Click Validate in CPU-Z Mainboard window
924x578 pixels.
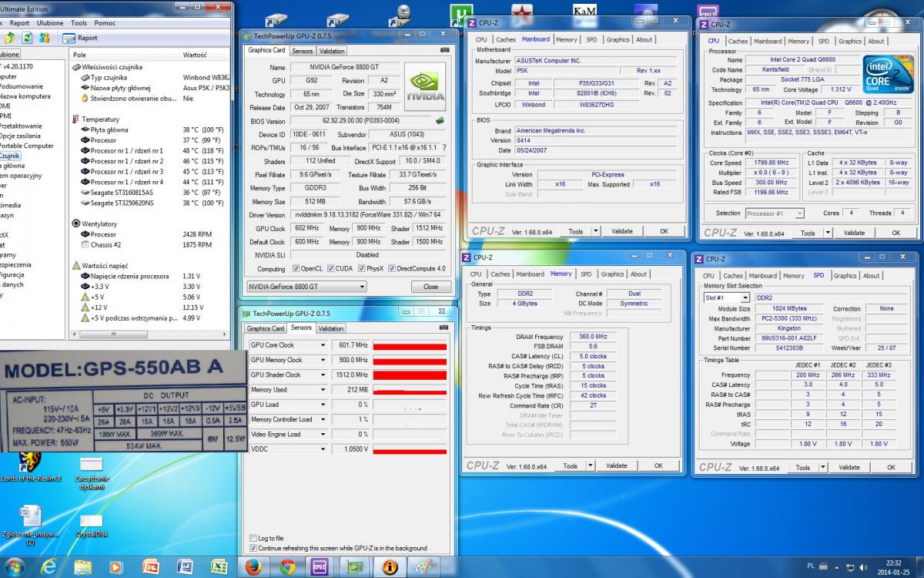622,231
